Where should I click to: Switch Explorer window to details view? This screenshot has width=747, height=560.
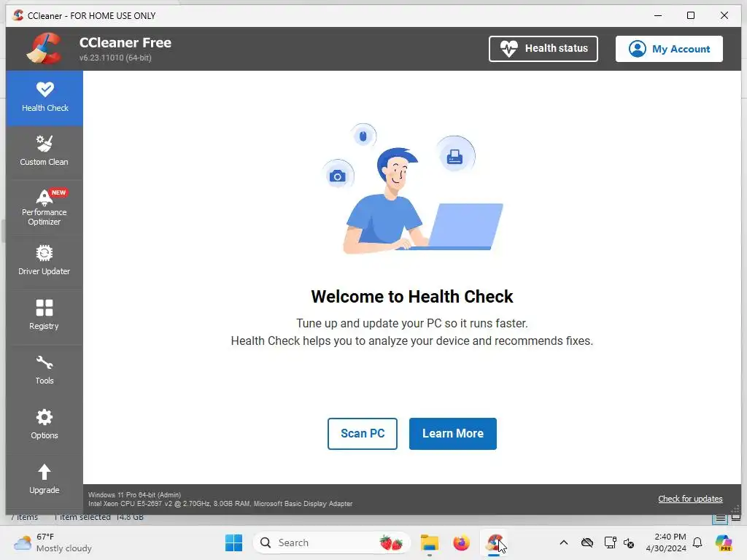point(720,518)
